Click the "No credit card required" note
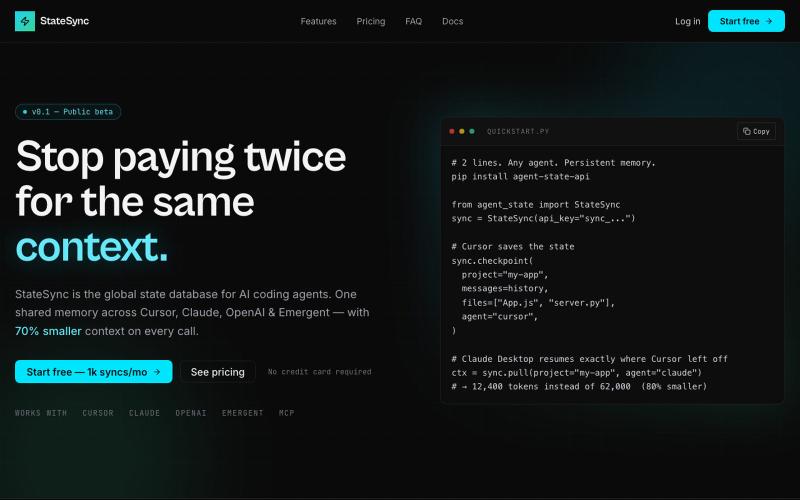800x500 pixels. coord(319,372)
